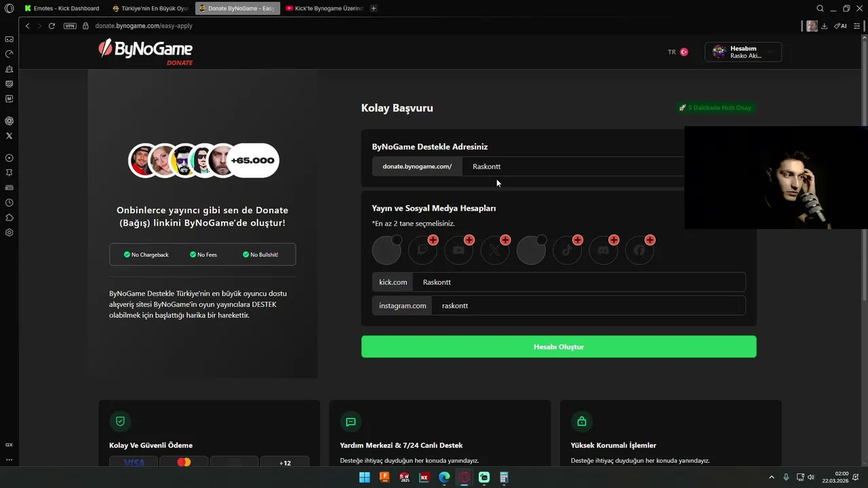
Task: Open a new browser tab
Action: point(374,8)
